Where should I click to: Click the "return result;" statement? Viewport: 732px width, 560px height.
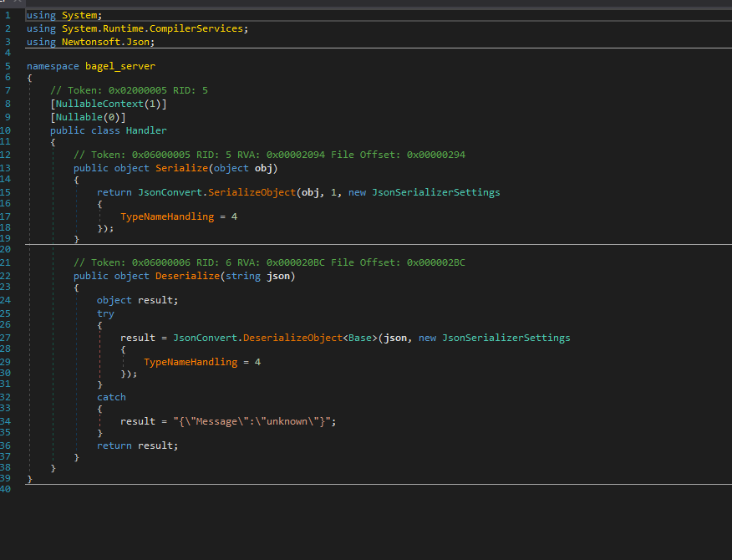coord(138,446)
